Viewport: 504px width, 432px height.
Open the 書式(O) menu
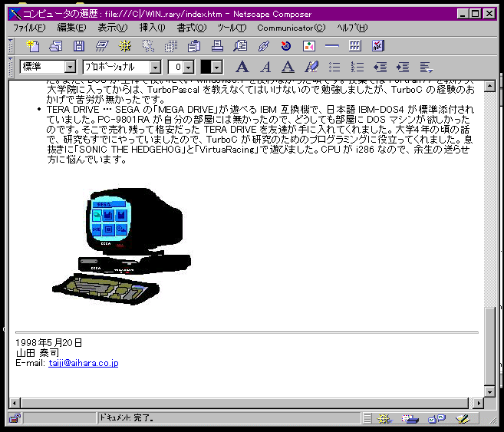pos(191,28)
